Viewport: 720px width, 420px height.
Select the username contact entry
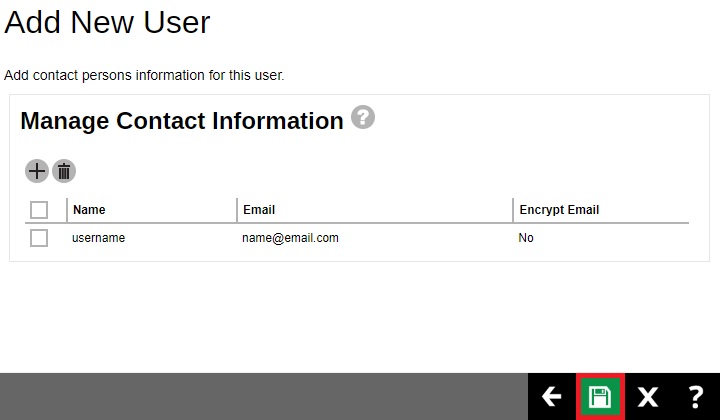(x=98, y=238)
